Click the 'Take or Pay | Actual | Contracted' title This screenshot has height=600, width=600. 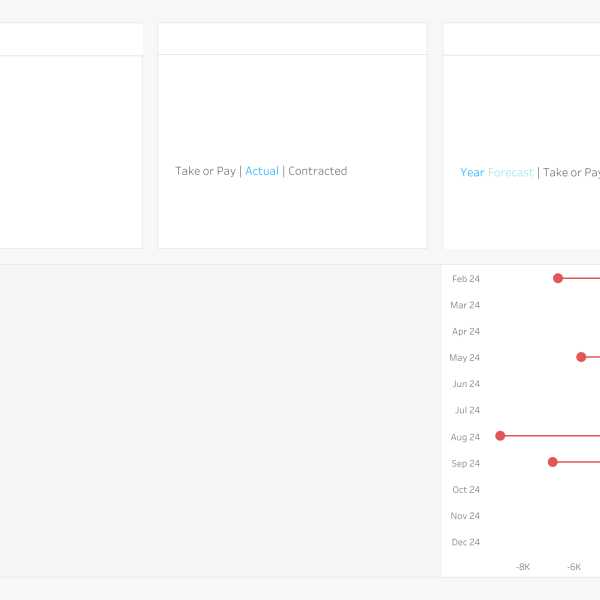(261, 171)
